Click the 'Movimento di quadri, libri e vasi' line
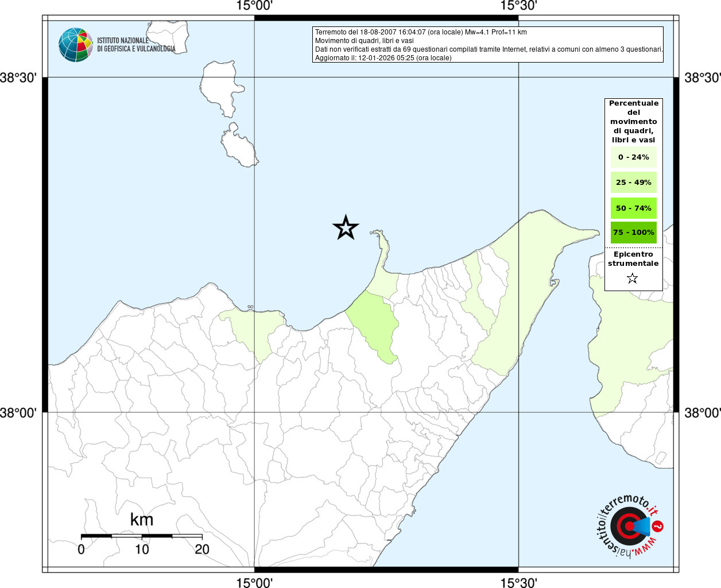 click(364, 41)
